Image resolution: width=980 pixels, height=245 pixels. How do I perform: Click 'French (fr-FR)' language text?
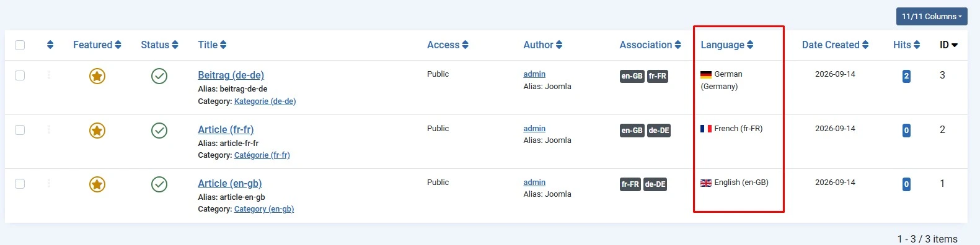[738, 129]
